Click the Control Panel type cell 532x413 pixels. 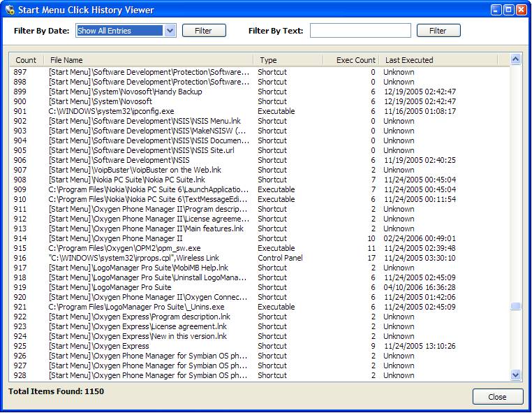point(280,258)
